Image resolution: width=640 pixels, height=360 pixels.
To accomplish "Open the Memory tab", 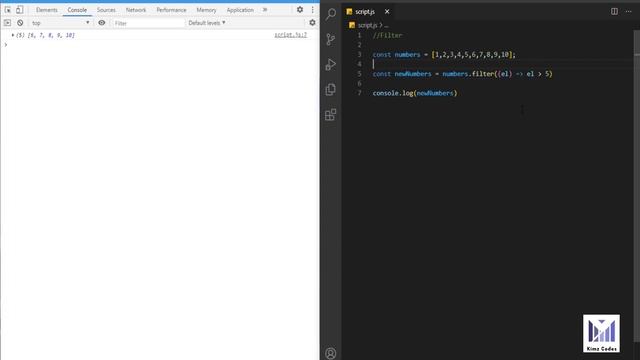I will pos(207,10).
